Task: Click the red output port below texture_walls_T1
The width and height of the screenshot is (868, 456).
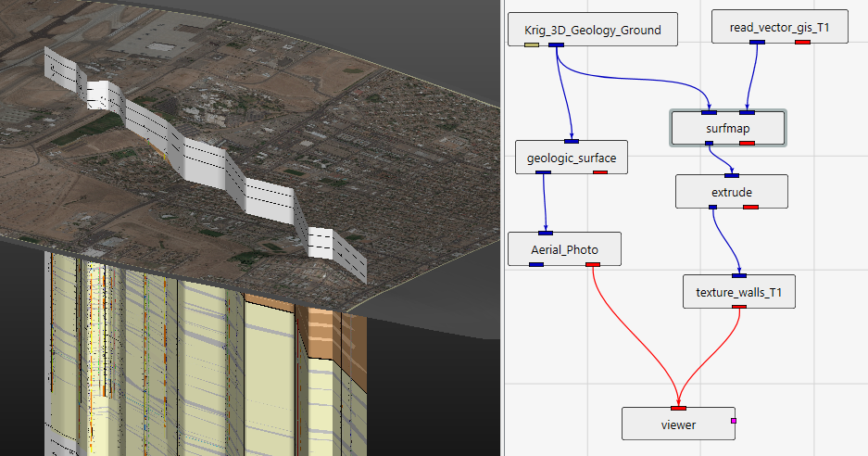Action: pos(738,307)
